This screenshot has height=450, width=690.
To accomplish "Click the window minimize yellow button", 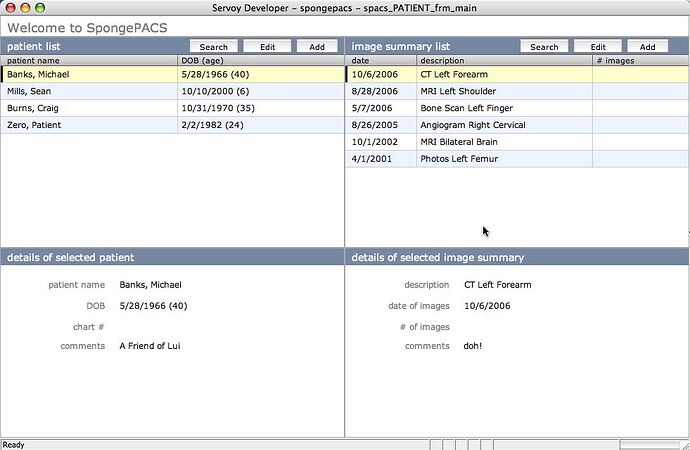I will coord(25,7).
